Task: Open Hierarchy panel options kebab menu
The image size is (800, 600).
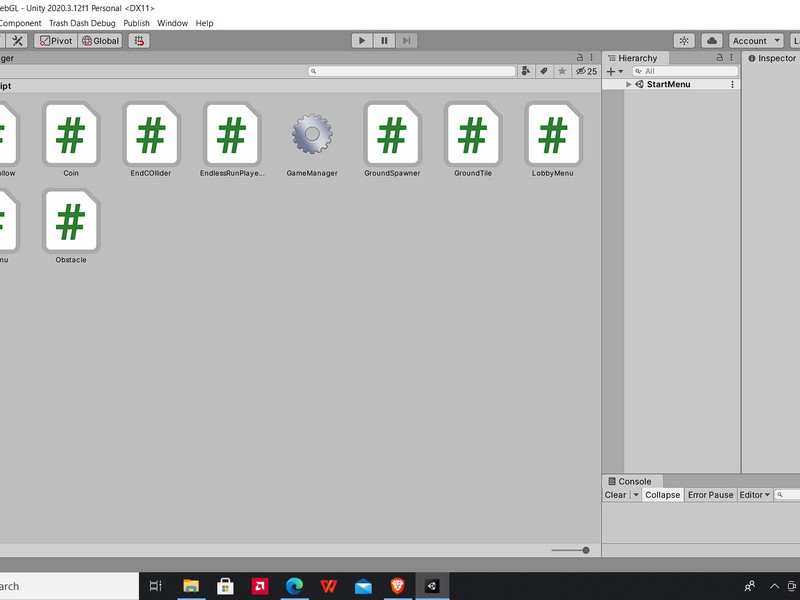Action: coord(731,58)
